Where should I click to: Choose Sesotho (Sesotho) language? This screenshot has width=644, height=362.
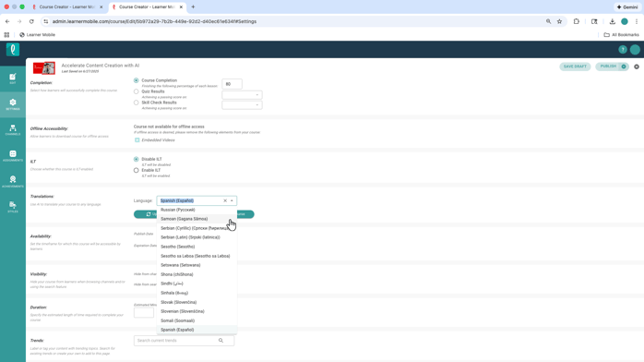pyautogui.click(x=197, y=247)
